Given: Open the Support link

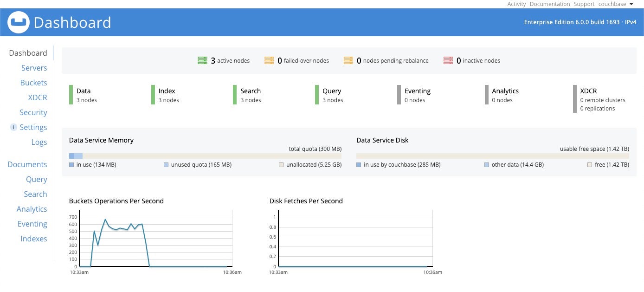Looking at the screenshot, I should pyautogui.click(x=584, y=4).
